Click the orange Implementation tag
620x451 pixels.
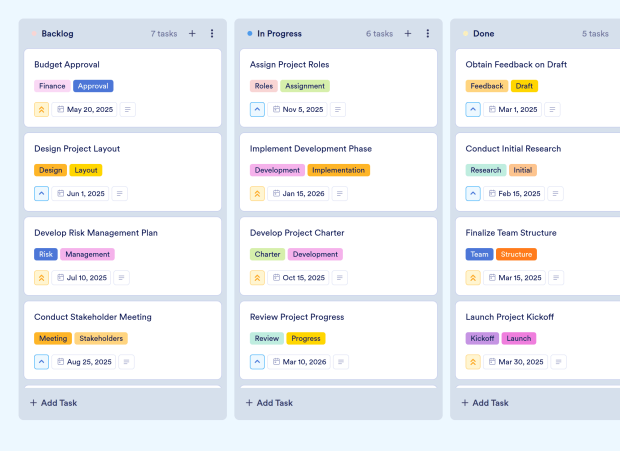click(338, 170)
